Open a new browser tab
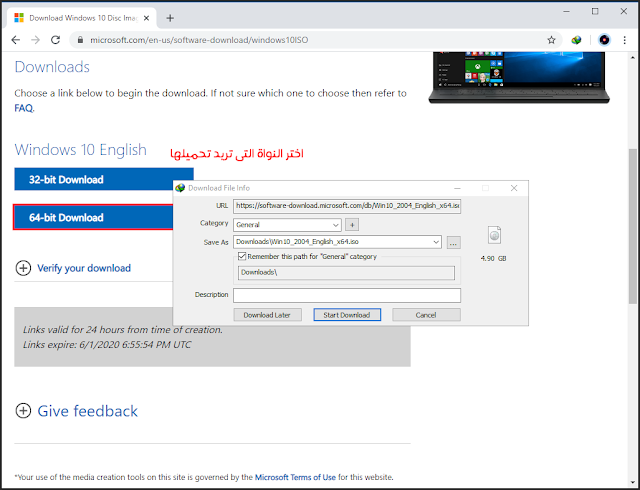Image resolution: width=640 pixels, height=490 pixels. pos(170,18)
